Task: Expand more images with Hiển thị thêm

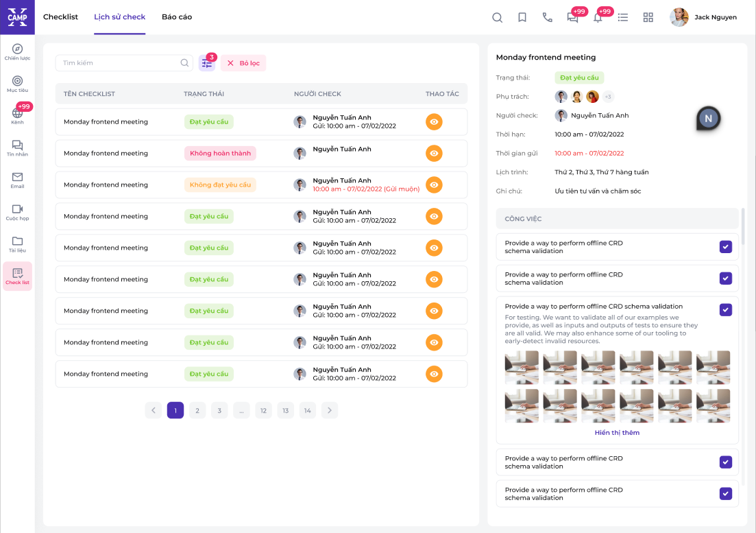Action: [617, 433]
